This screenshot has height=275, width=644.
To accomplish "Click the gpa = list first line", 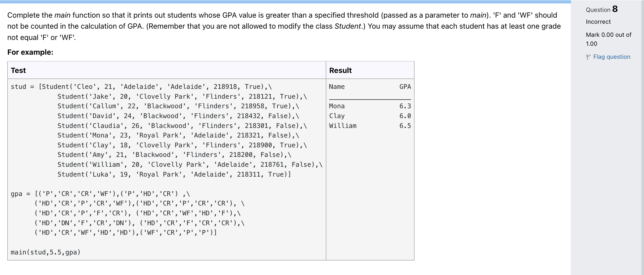I will point(100,194).
